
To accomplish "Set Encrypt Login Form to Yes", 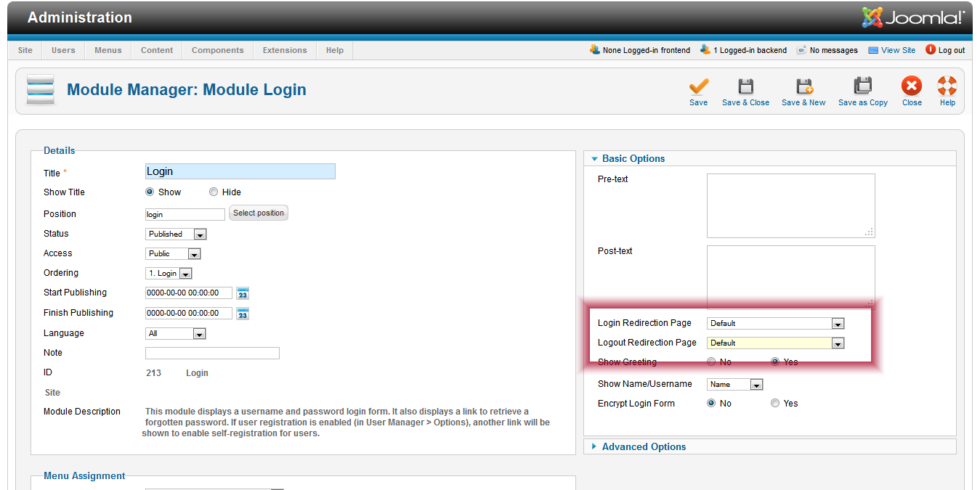I will (775, 404).
